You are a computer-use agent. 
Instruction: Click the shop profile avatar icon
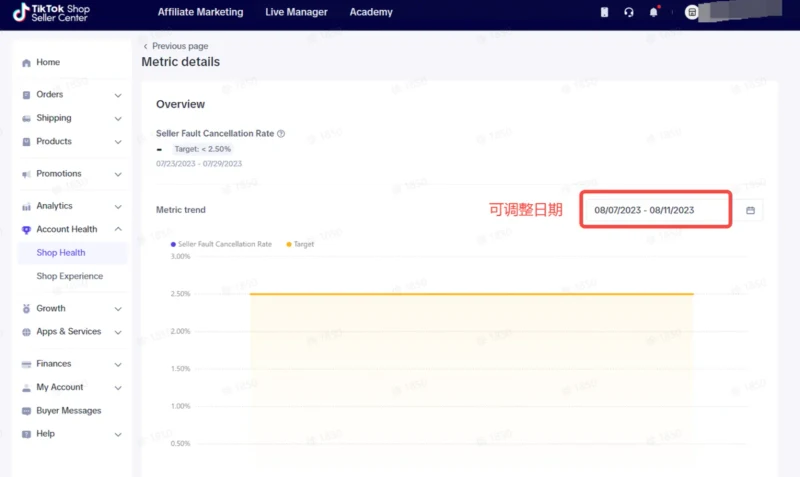coord(692,12)
